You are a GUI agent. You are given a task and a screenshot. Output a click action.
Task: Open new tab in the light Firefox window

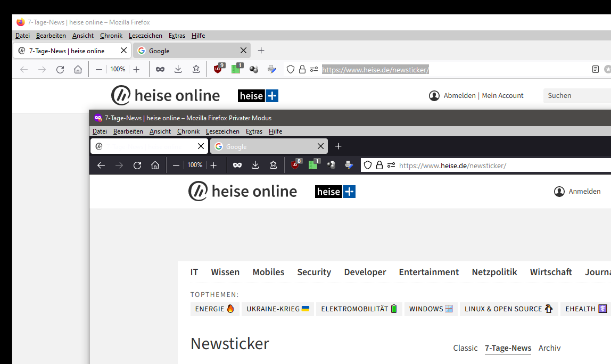coord(261,51)
